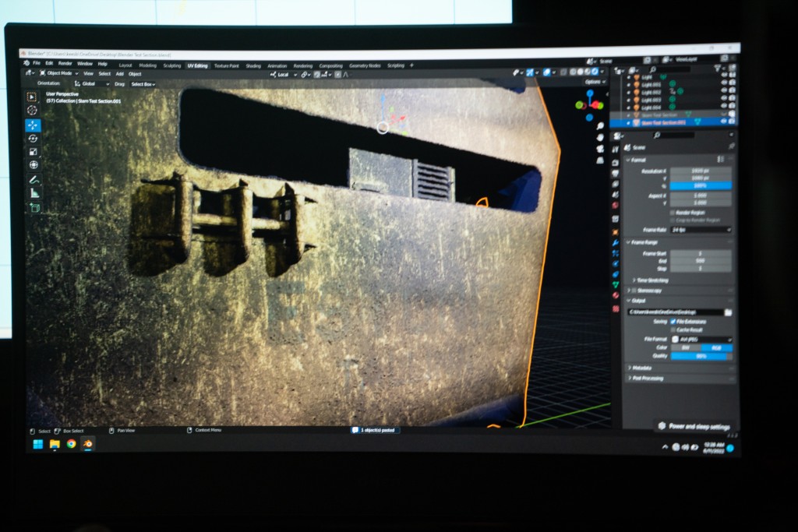Open the Object Mode dropdown

point(58,74)
